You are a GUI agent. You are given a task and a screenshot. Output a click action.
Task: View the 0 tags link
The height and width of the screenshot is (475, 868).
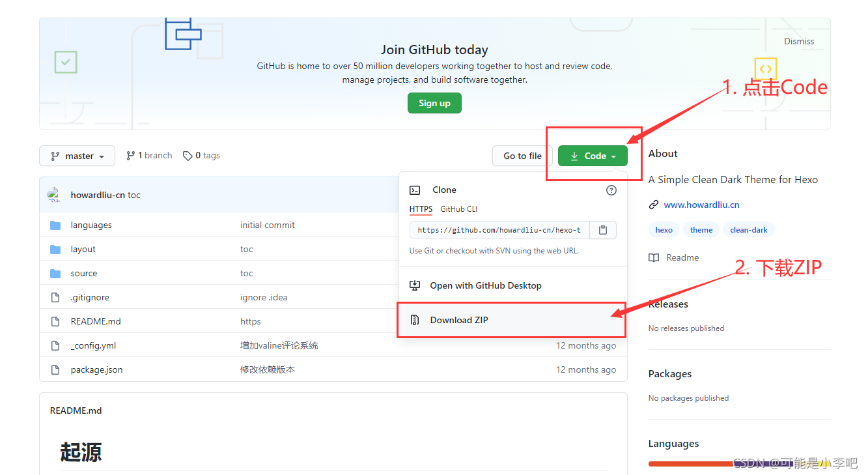pos(201,155)
